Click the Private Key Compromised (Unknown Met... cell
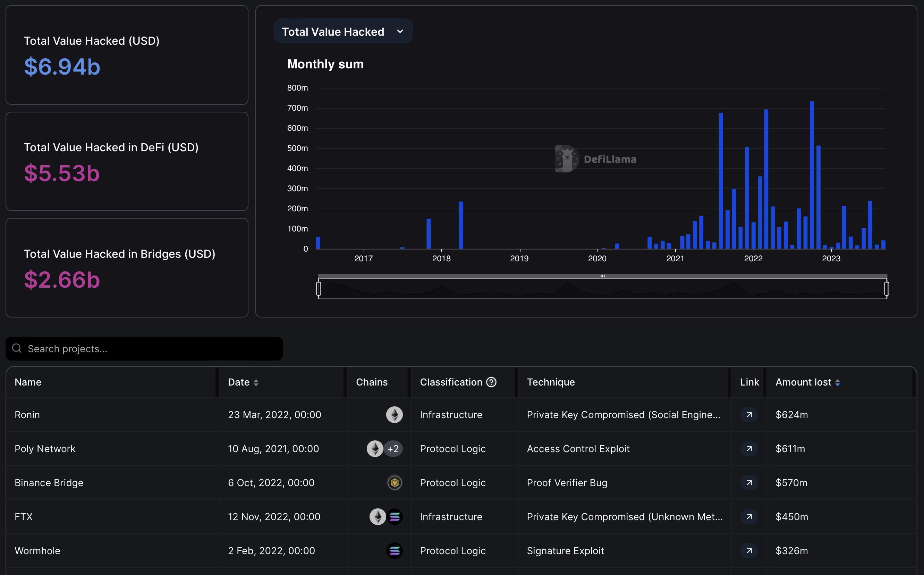Image resolution: width=924 pixels, height=575 pixels. (x=625, y=517)
